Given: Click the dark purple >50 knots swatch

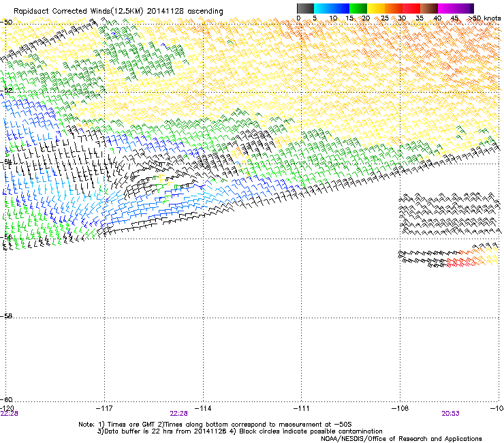Looking at the screenshot, I should (472, 8).
